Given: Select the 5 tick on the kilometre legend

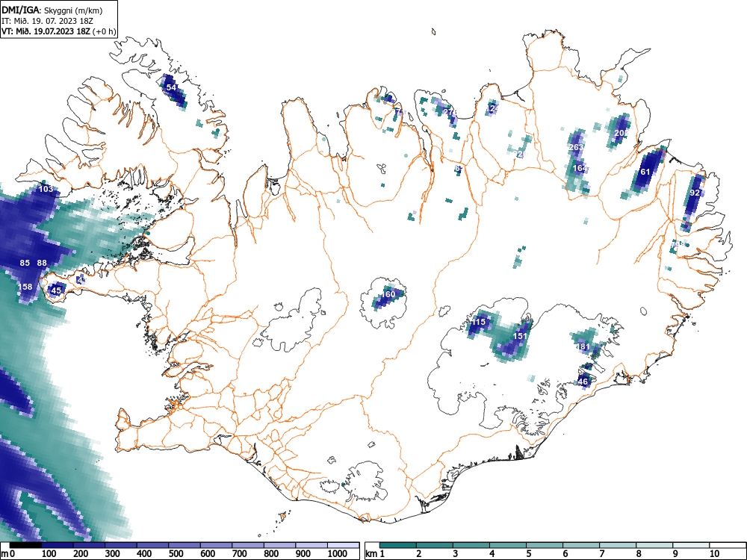Looking at the screenshot, I should click(x=528, y=553).
